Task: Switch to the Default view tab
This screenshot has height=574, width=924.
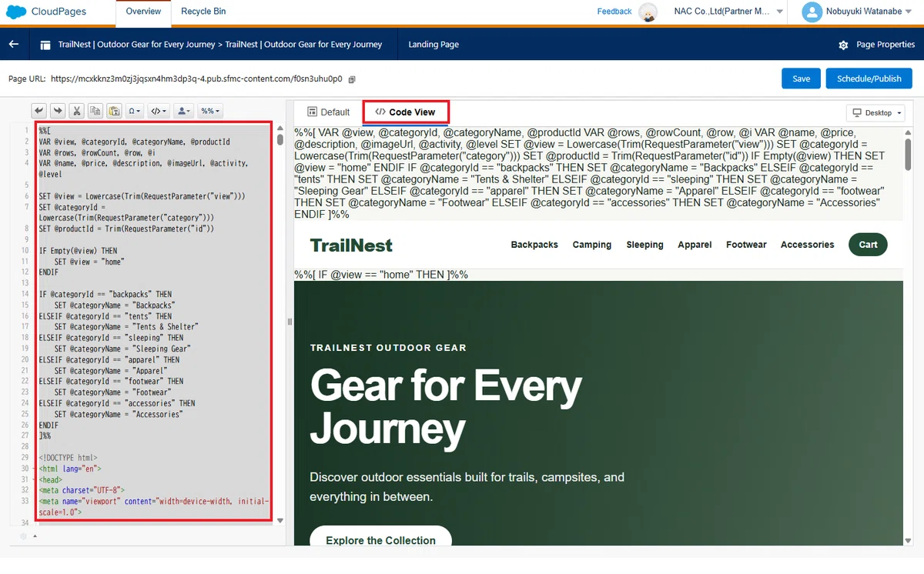Action: 328,112
